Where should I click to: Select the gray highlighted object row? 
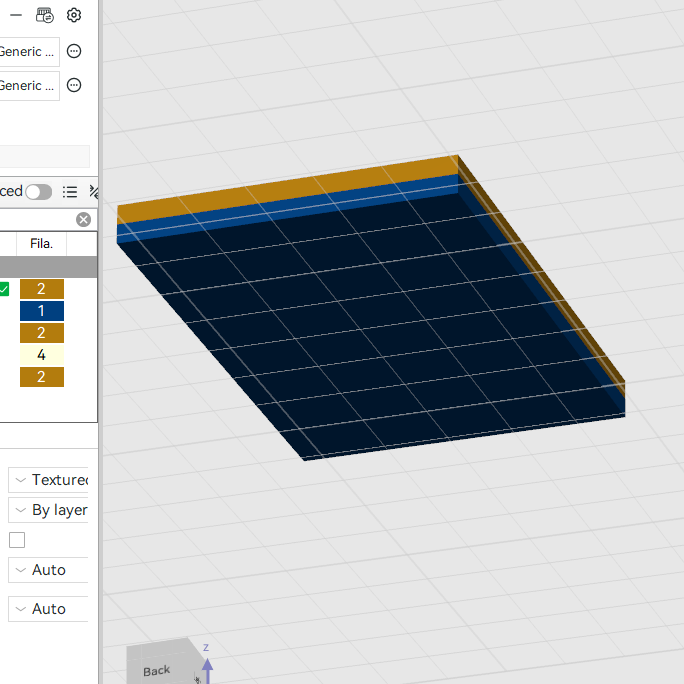coord(48,267)
